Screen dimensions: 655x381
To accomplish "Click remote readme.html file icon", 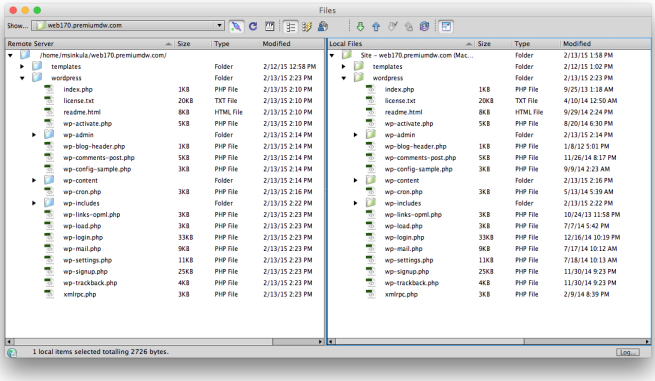I will coord(49,112).
